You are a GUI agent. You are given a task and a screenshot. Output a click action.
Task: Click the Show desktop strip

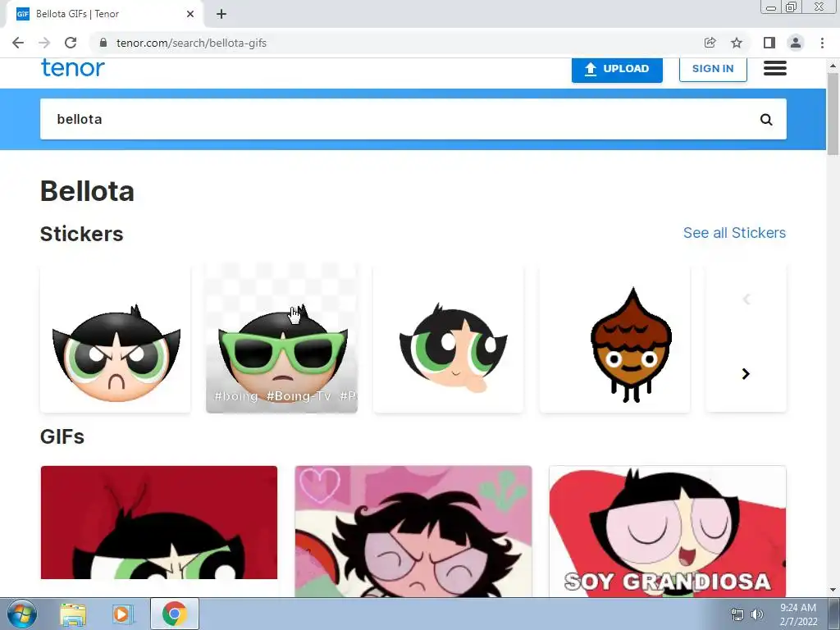(834, 614)
